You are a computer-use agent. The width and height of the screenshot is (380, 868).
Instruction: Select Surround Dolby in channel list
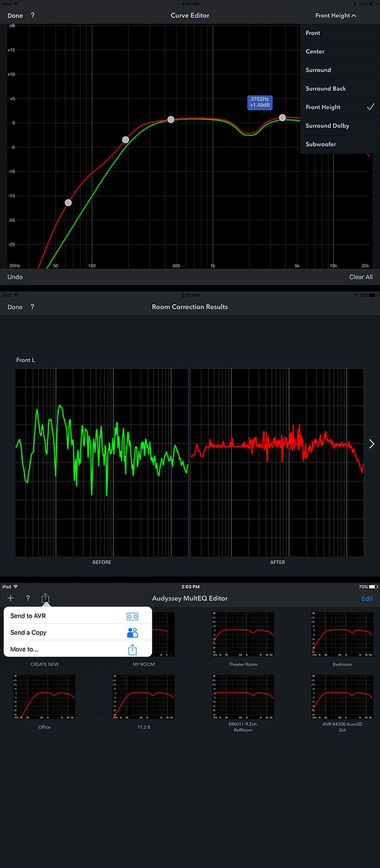(x=340, y=125)
